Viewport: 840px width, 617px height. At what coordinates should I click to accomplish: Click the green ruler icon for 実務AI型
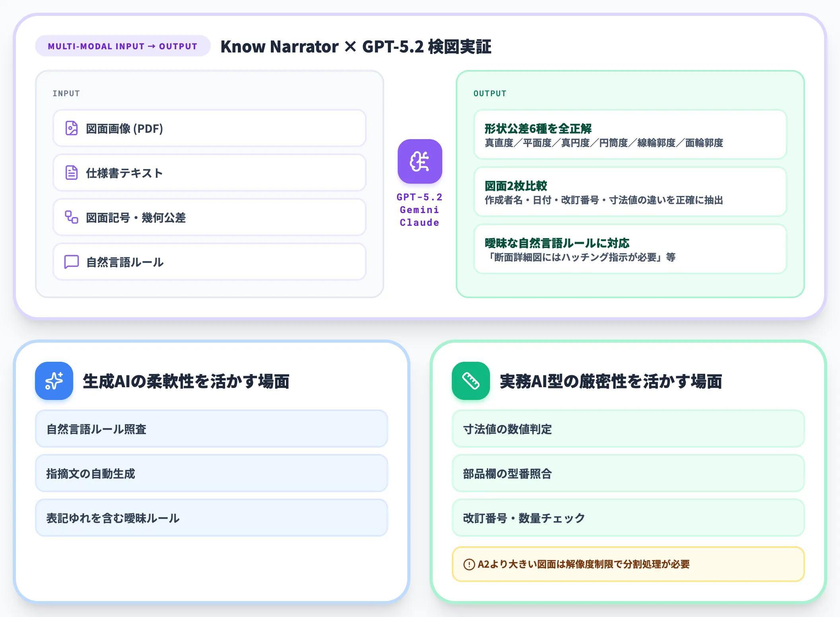click(x=471, y=381)
